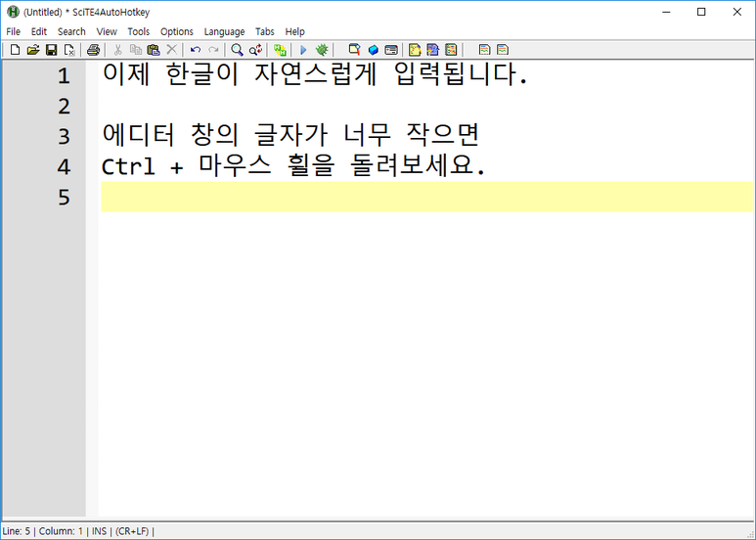756x540 pixels.
Task: Undo the last edit with the toolbar arrow
Action: point(196,50)
